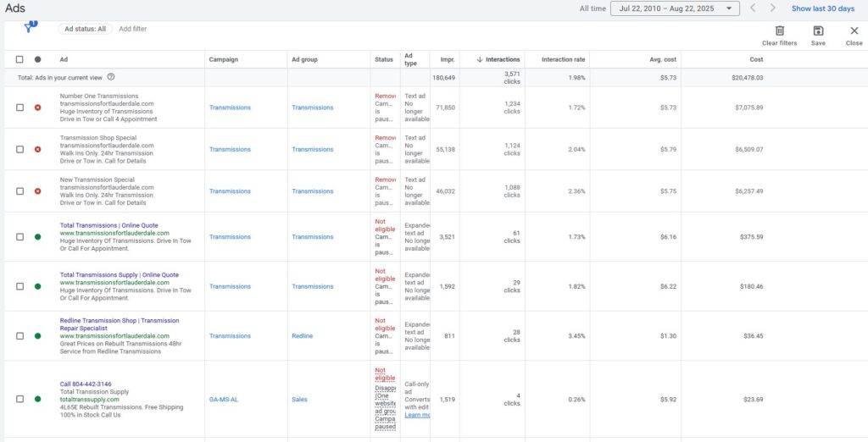
Task: Open Total Transmissions Supply | Online Quote headline
Action: [x=119, y=275]
